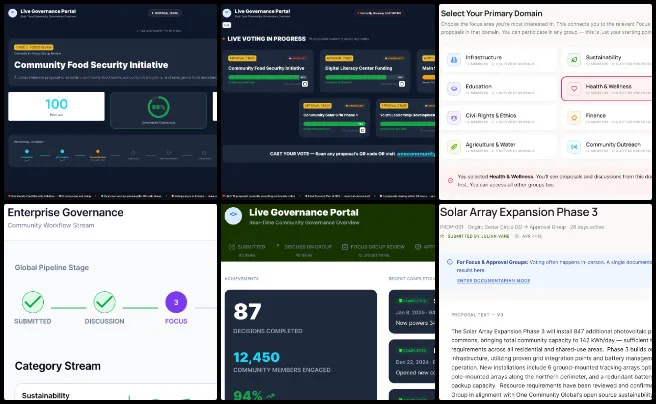Select the Civil Rights & Ethics icon

454,118
